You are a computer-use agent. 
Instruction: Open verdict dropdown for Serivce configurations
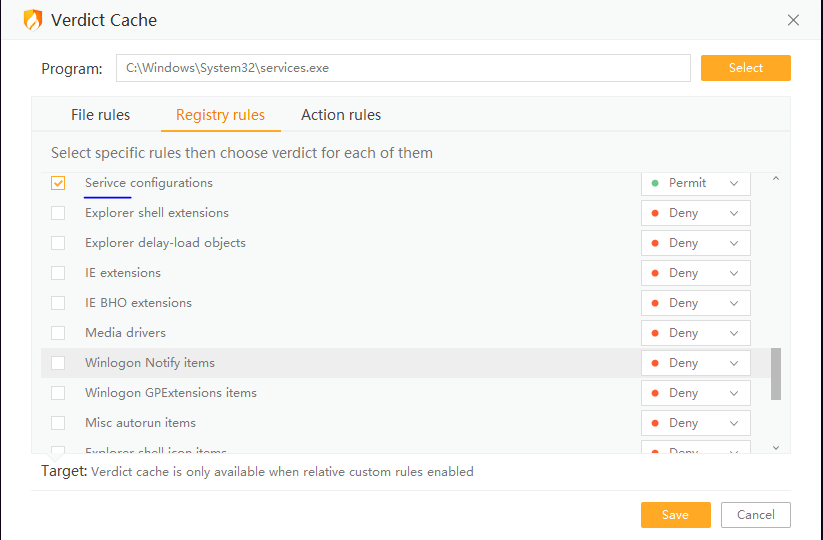(x=696, y=183)
